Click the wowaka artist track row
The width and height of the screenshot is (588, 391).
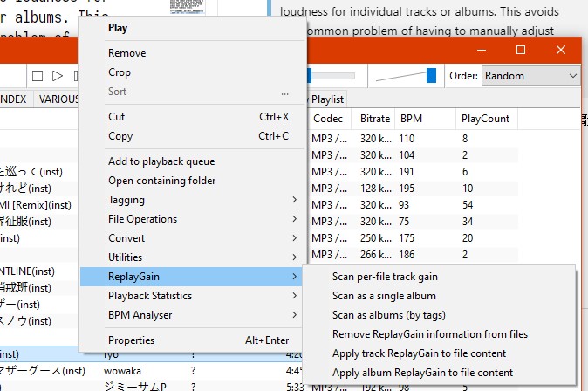click(152, 371)
